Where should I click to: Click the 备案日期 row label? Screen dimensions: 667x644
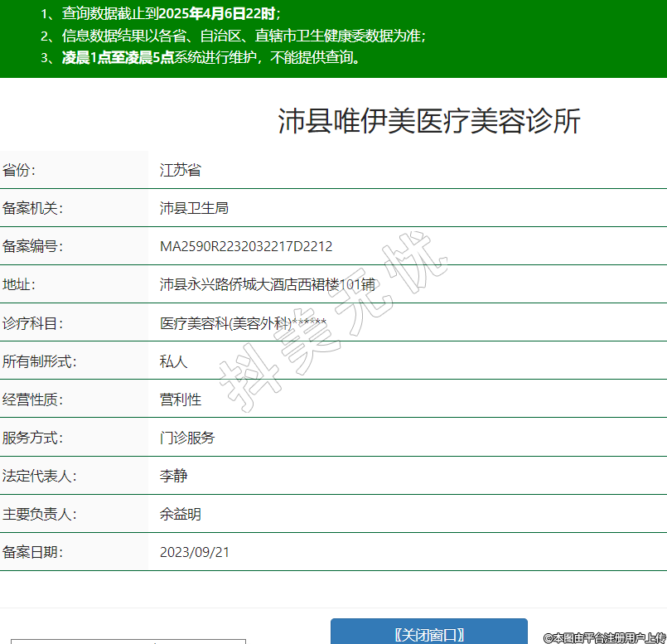[33, 552]
